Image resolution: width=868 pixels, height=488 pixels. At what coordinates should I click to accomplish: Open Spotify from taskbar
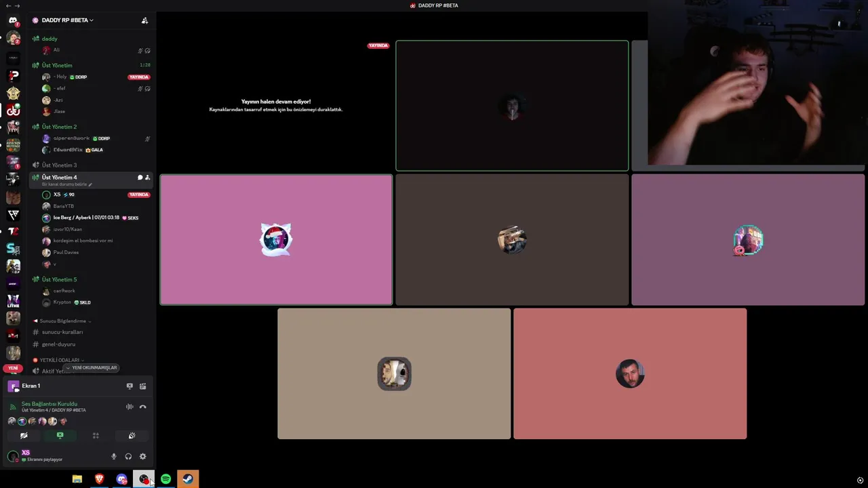[165, 479]
